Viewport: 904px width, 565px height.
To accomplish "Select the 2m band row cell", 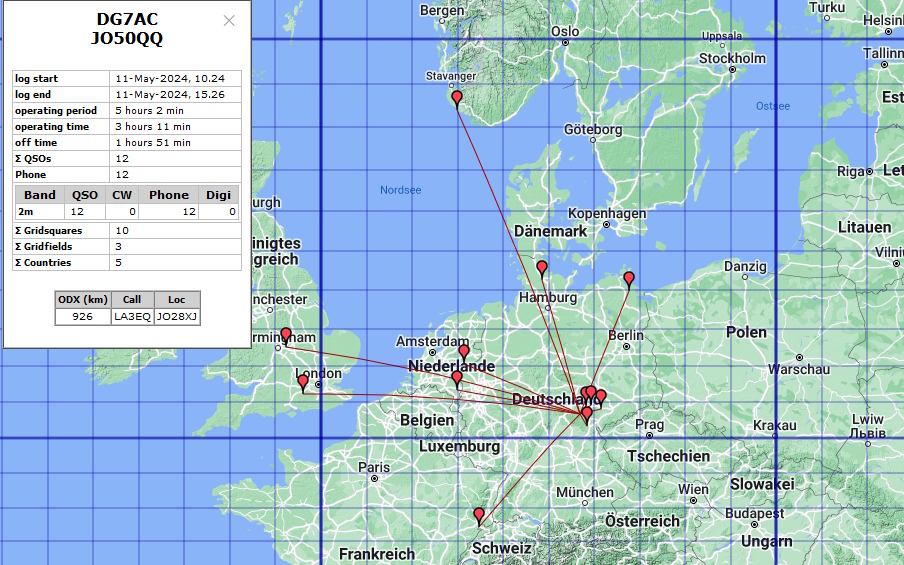I will pos(40,211).
